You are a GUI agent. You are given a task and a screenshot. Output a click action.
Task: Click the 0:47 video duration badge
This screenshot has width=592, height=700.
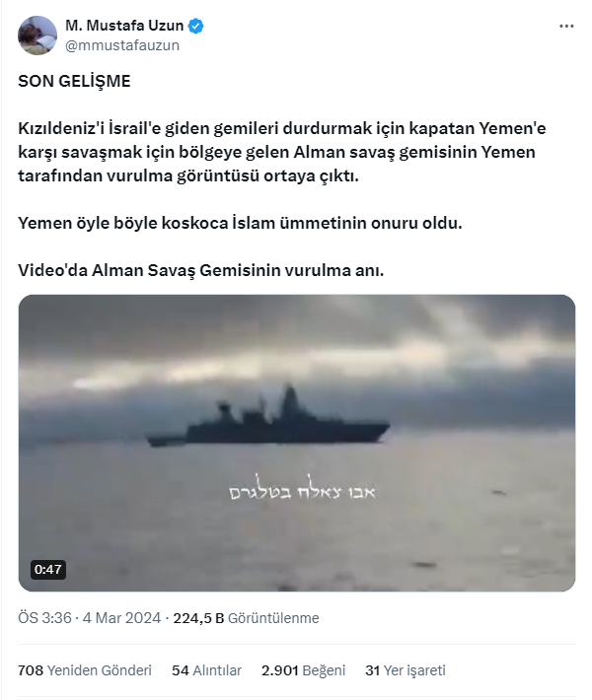coord(47,570)
